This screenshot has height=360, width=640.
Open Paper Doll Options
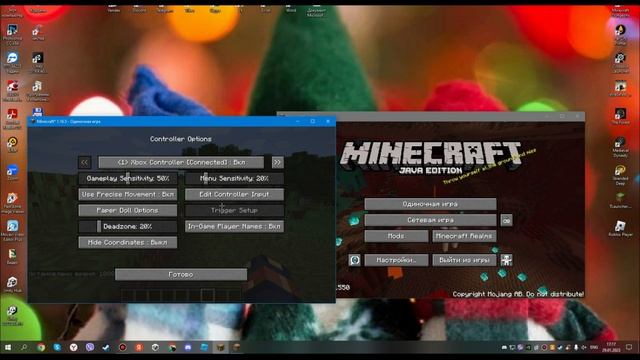(128, 211)
